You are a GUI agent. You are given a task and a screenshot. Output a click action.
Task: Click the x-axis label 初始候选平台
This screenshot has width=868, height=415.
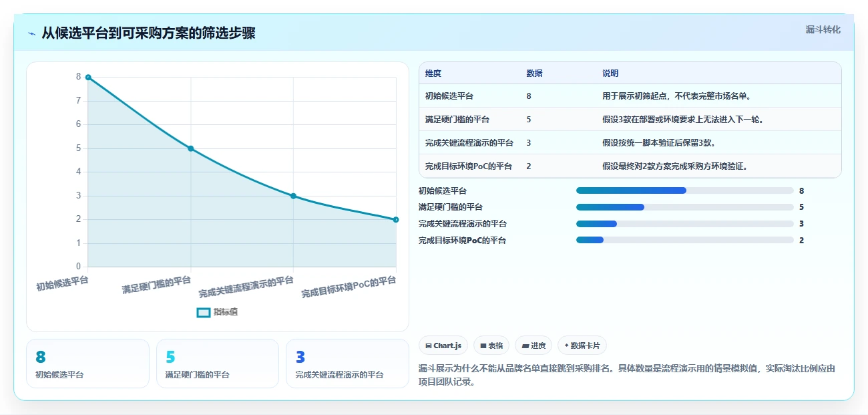62,283
